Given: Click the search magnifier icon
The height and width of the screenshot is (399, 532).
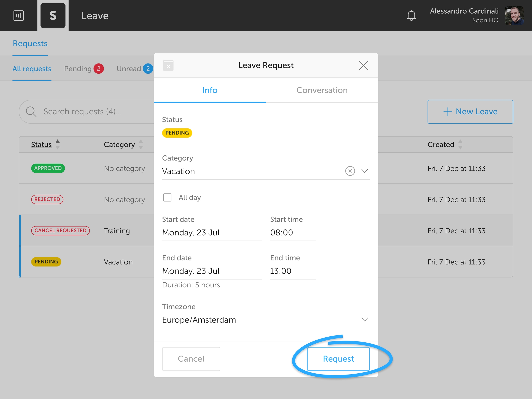Looking at the screenshot, I should (31, 112).
